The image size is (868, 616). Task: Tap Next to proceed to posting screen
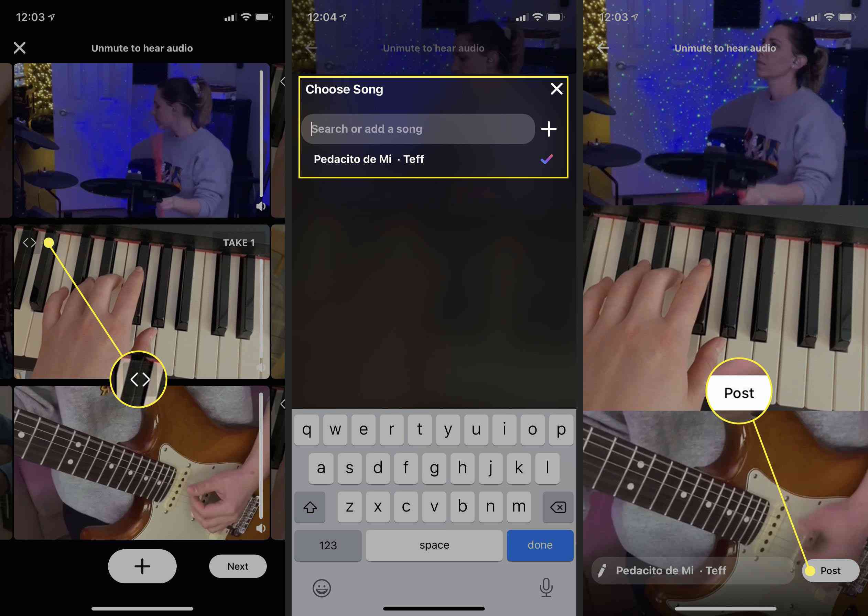point(239,566)
